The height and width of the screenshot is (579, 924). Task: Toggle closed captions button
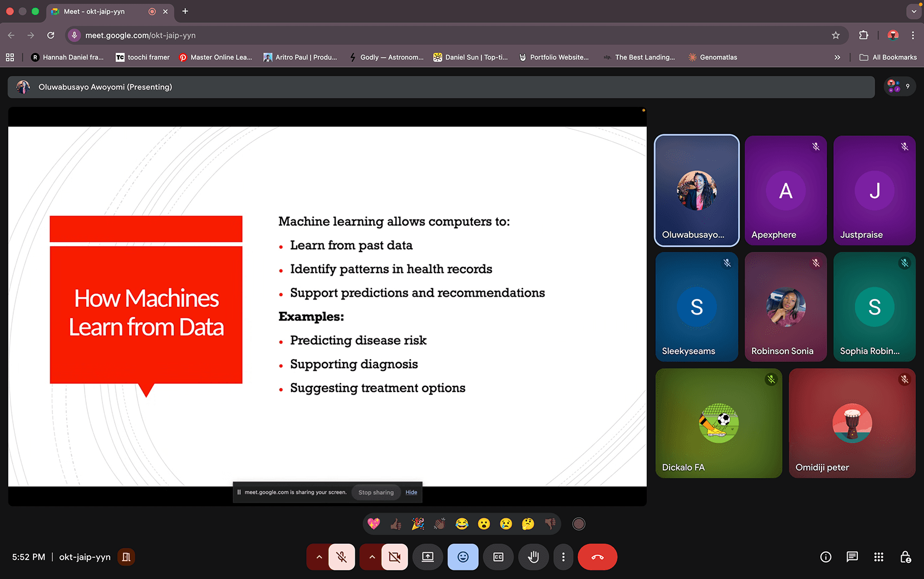pos(498,557)
